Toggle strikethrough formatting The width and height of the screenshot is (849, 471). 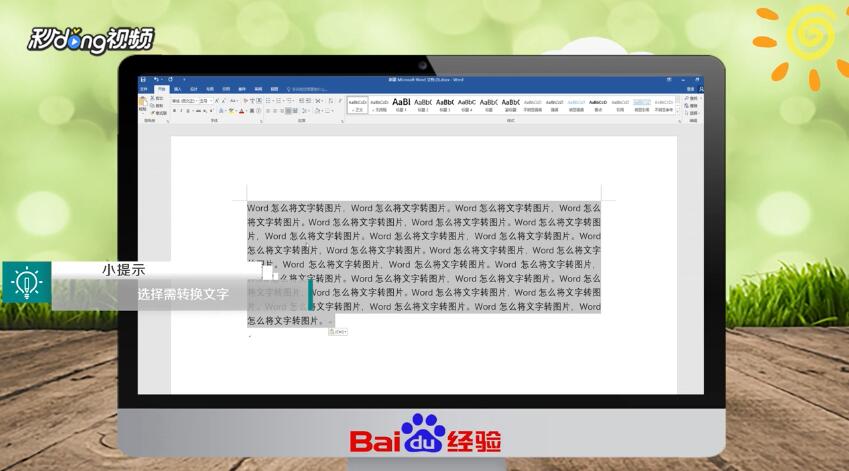198,111
